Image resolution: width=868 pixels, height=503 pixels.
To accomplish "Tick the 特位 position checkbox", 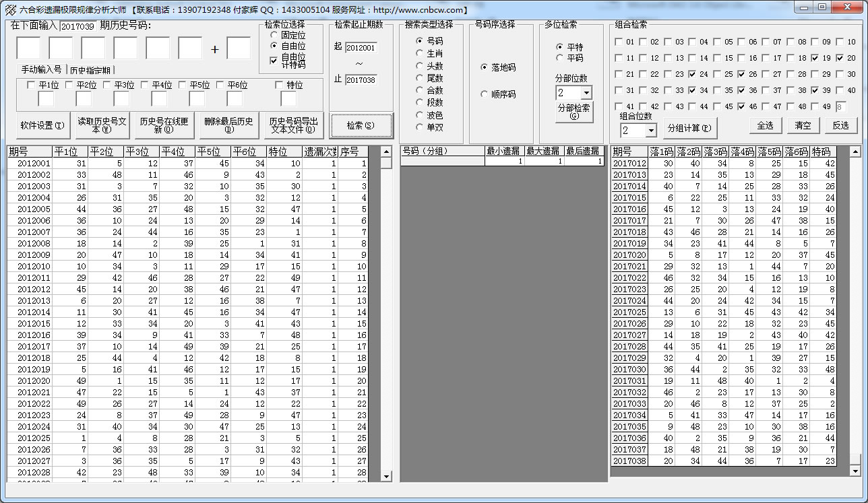I will coord(280,86).
